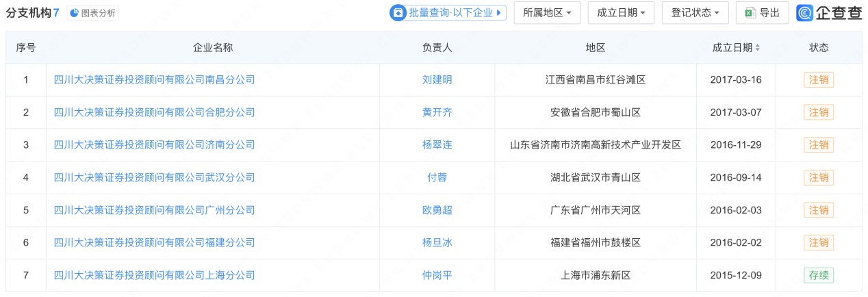
Task: Click 注销 status tag in row 1
Action: (x=819, y=80)
